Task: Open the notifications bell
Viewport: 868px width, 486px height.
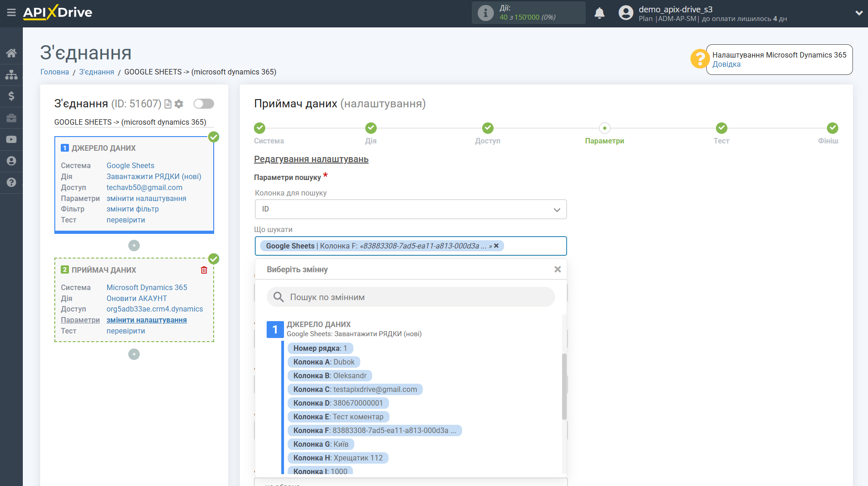Action: [600, 13]
